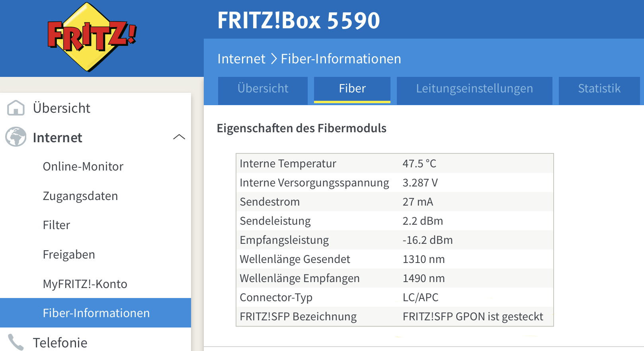The image size is (644, 351).
Task: Collapse the Internet menu with the chevron
Action: click(x=179, y=137)
